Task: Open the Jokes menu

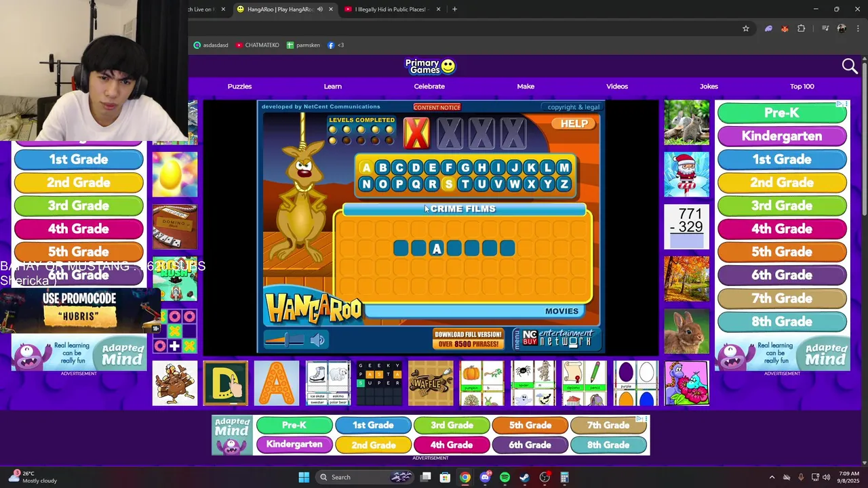Action: pyautogui.click(x=709, y=86)
